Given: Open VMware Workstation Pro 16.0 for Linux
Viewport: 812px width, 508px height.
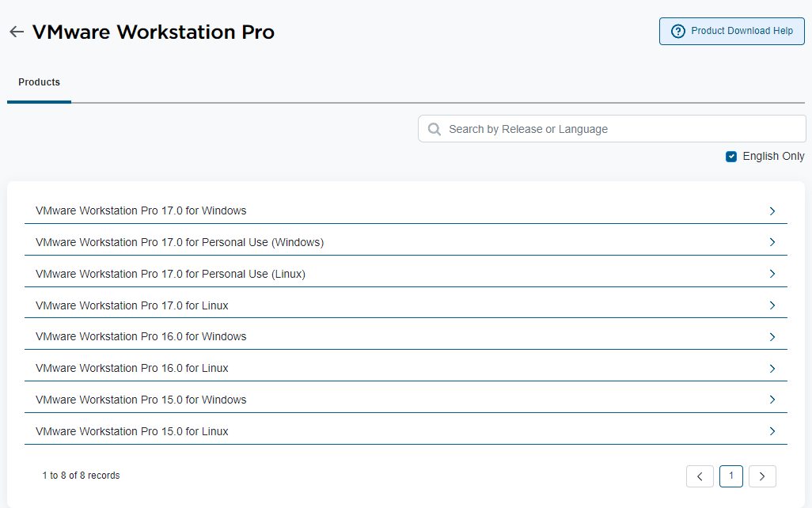Looking at the screenshot, I should click(x=405, y=368).
